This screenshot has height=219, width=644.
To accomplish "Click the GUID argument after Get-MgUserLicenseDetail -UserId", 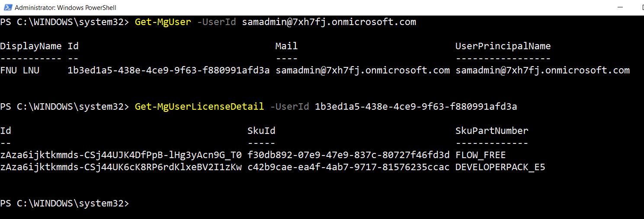I will pyautogui.click(x=416, y=107).
